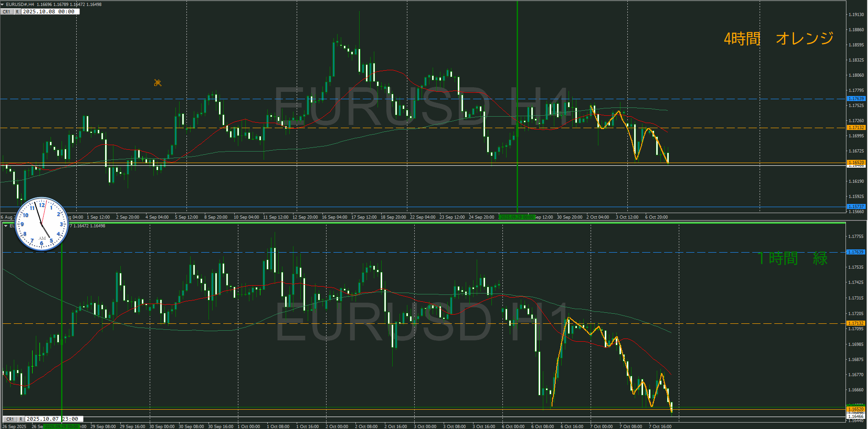Click the 2025.10.07 23:00 date field
Image resolution: width=868 pixels, height=429 pixels.
54,419
